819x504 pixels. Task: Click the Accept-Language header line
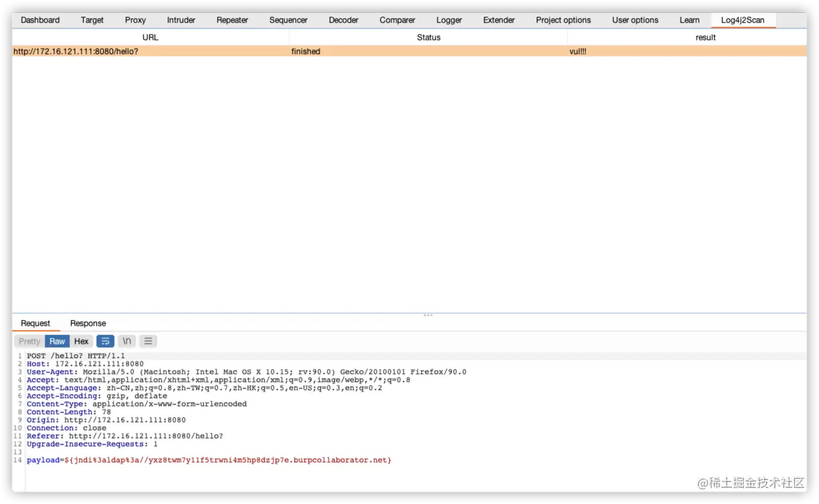click(x=205, y=388)
